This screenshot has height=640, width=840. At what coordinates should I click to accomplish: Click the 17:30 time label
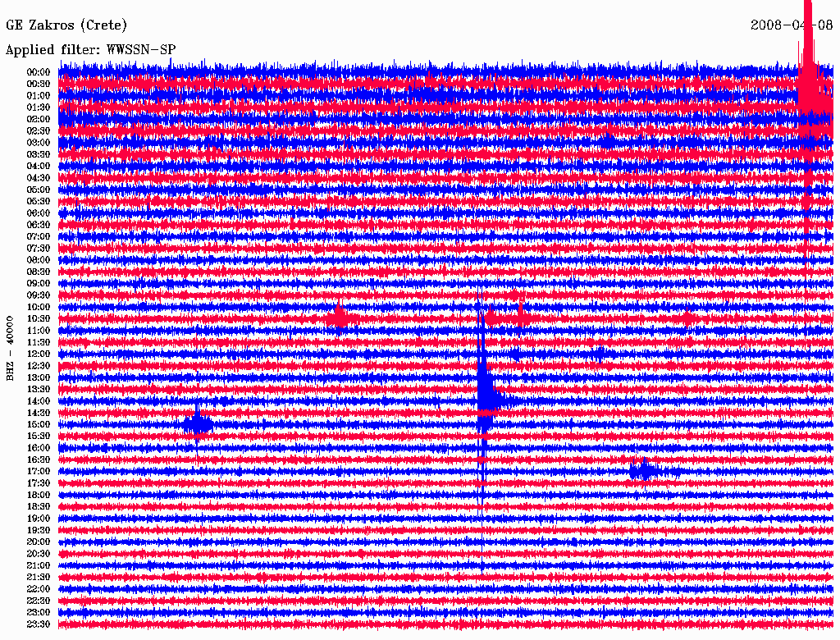pyautogui.click(x=39, y=483)
